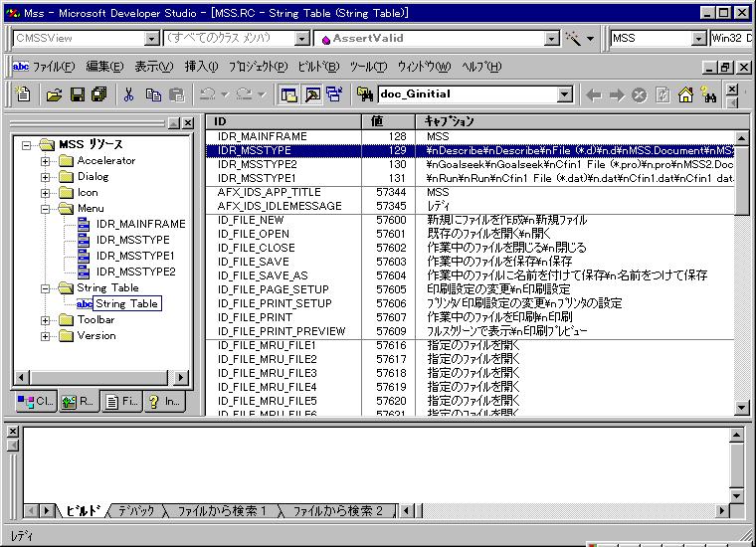This screenshot has width=756, height=547.
Task: Toggle the Output window icon
Action: coord(312,94)
